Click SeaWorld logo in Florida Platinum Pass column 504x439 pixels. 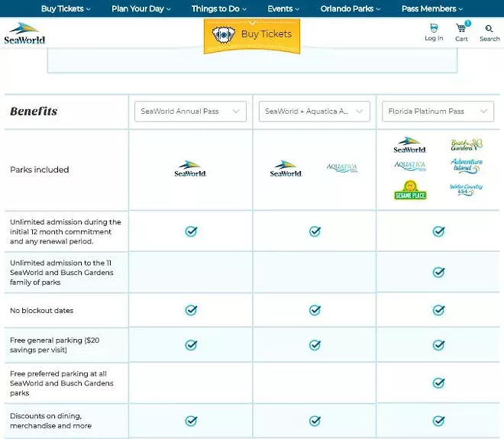click(410, 145)
